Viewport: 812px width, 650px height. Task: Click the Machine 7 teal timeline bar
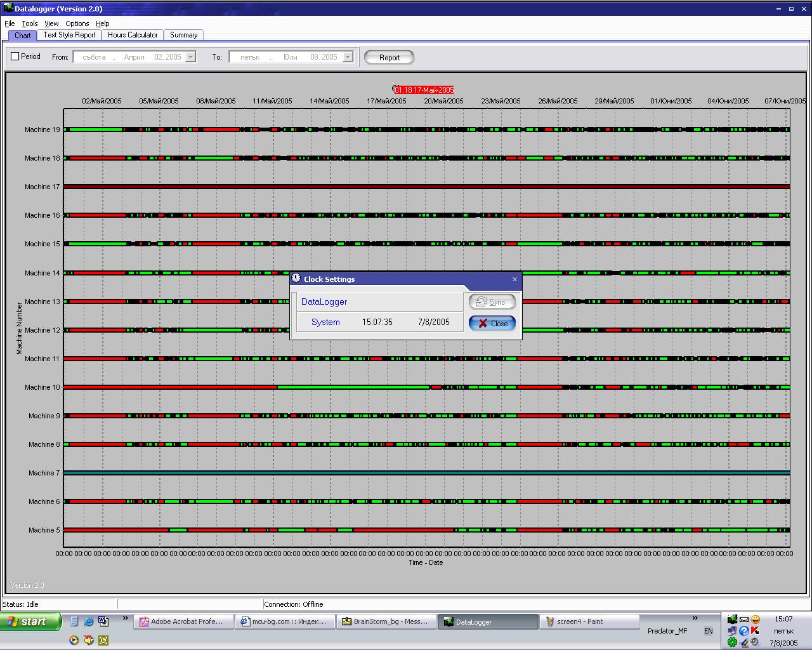pos(426,473)
